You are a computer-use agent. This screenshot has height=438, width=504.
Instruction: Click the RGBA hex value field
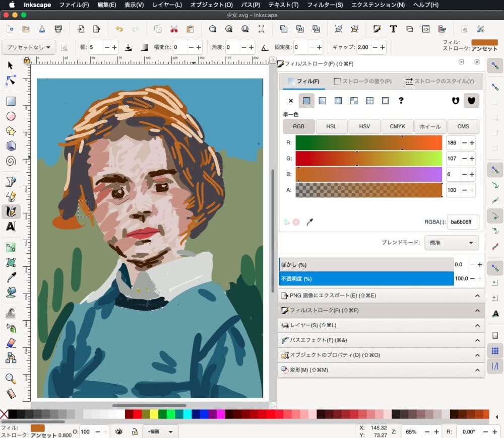click(462, 222)
